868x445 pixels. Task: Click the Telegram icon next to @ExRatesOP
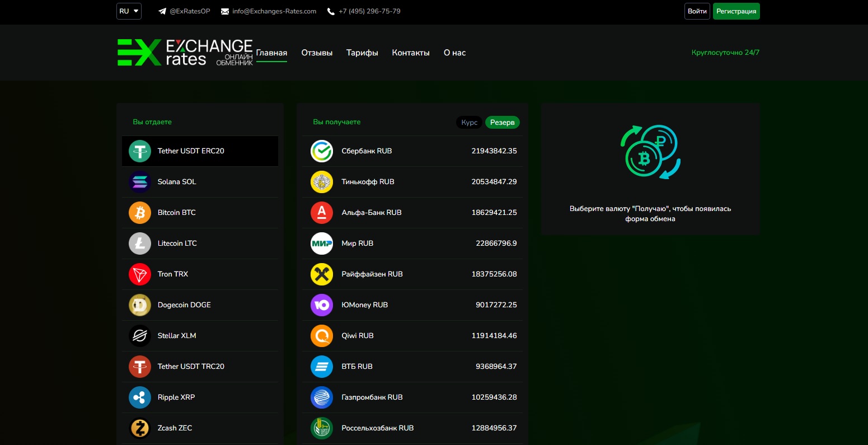pos(162,11)
